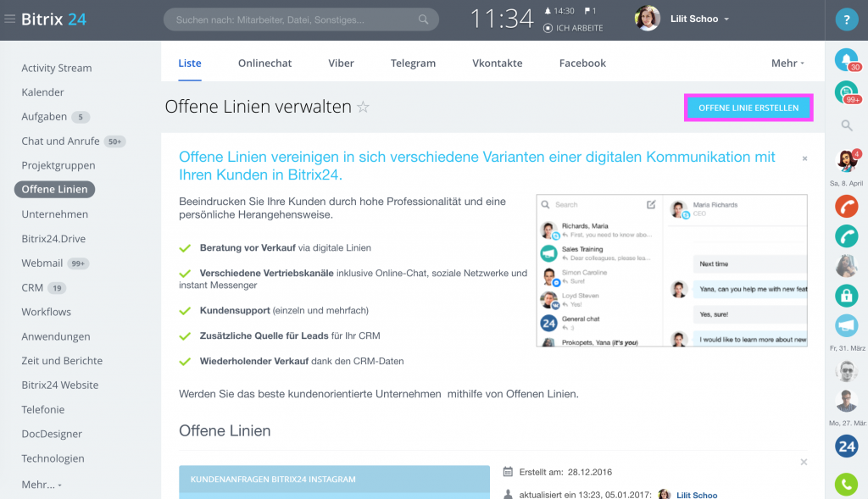Click Lilit Schoo's profile picture in the header
The width and height of the screenshot is (868, 499).
[x=647, y=19]
